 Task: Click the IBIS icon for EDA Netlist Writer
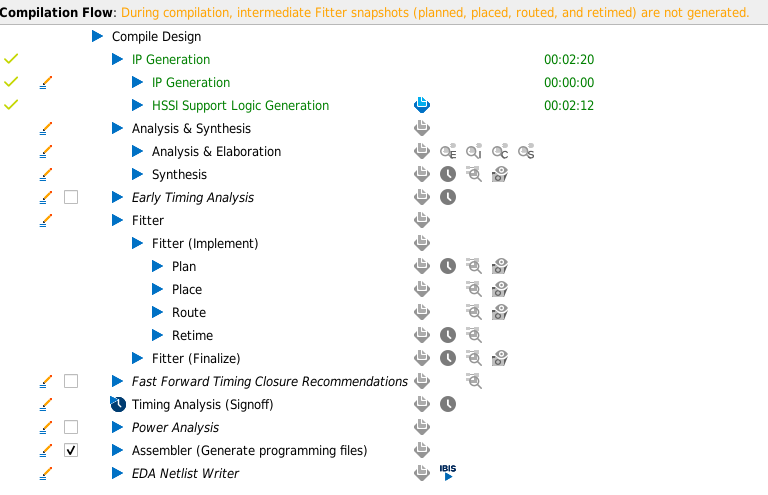click(x=448, y=472)
